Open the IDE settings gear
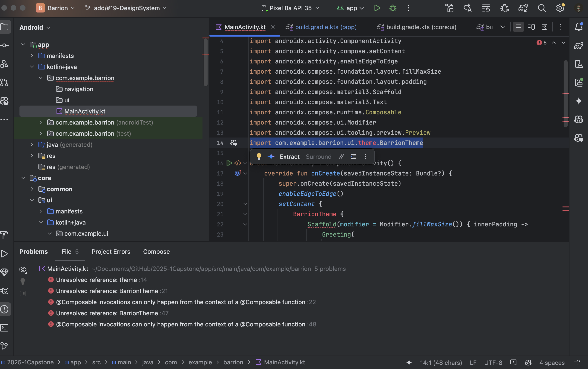This screenshot has width=588, height=369. click(560, 8)
